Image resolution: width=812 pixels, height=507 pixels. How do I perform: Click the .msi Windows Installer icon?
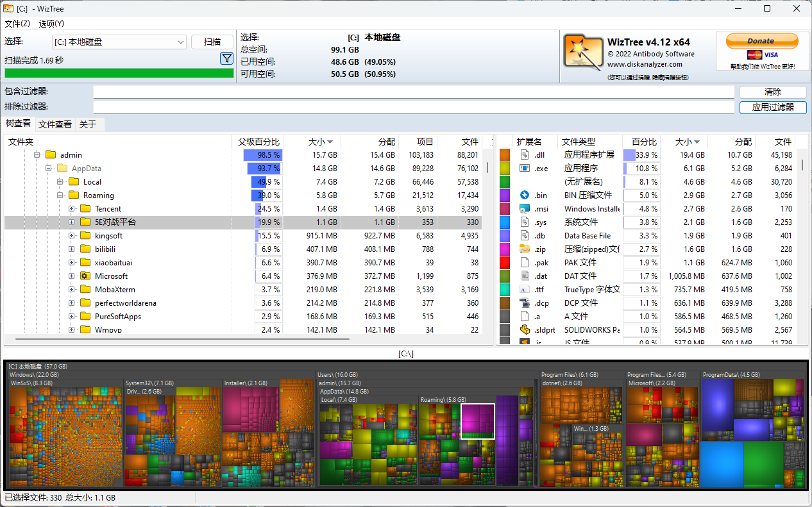pyautogui.click(x=525, y=209)
